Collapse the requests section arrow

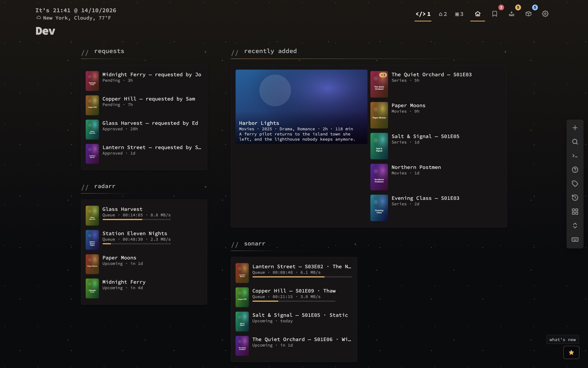point(205,52)
